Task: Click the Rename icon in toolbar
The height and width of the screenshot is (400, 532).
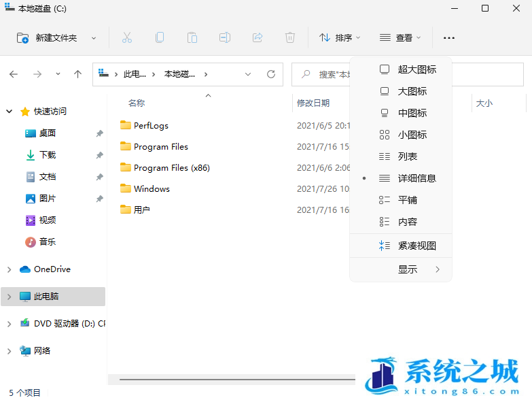Action: tap(225, 37)
